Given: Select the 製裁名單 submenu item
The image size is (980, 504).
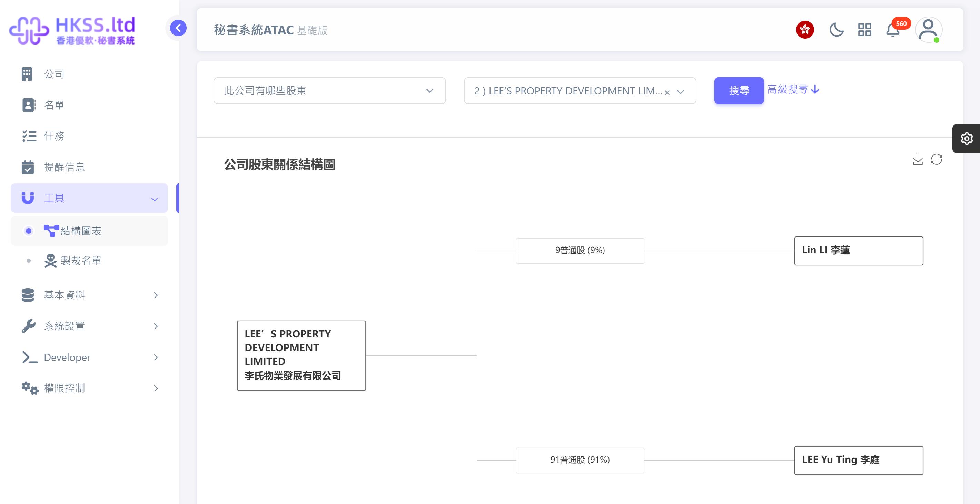Looking at the screenshot, I should click(89, 261).
